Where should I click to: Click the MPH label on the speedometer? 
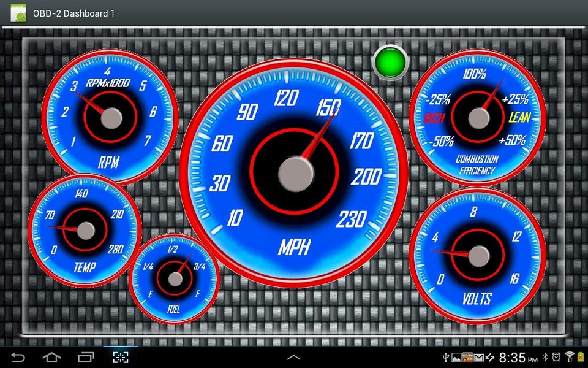pyautogui.click(x=294, y=248)
